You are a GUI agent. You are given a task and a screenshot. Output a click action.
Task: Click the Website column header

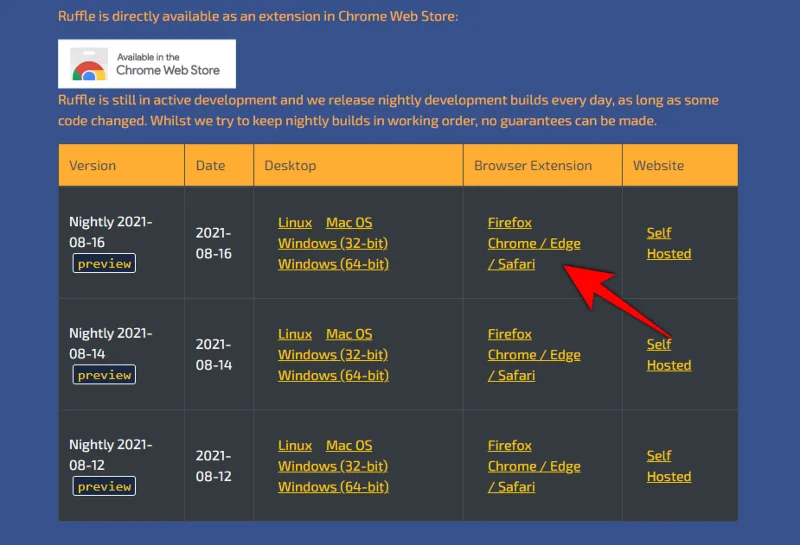pyautogui.click(x=680, y=165)
